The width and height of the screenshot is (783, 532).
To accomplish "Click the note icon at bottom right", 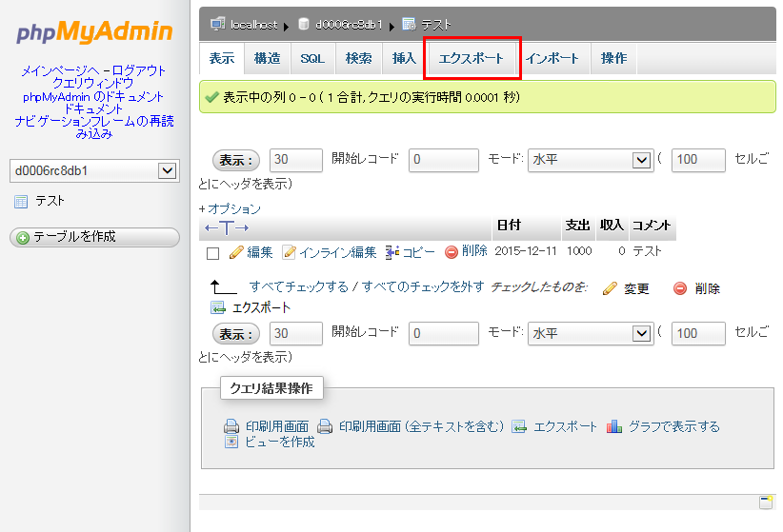I will (766, 502).
